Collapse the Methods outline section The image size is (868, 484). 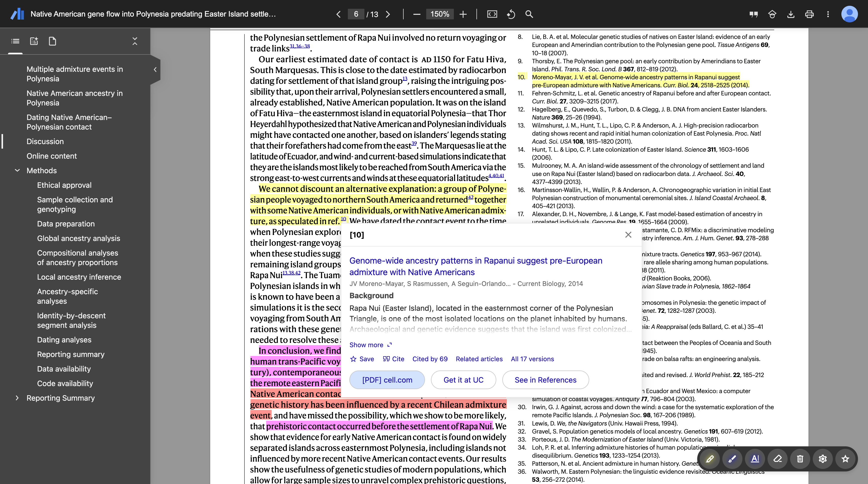[17, 170]
